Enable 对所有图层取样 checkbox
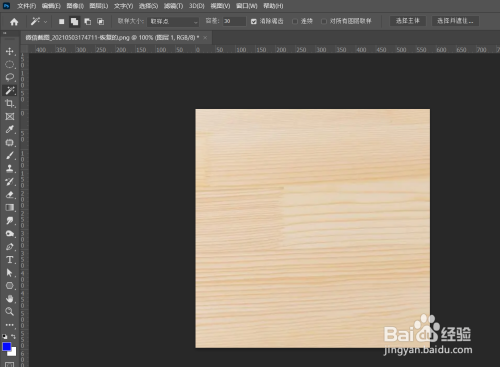The width and height of the screenshot is (500, 367). click(x=324, y=21)
